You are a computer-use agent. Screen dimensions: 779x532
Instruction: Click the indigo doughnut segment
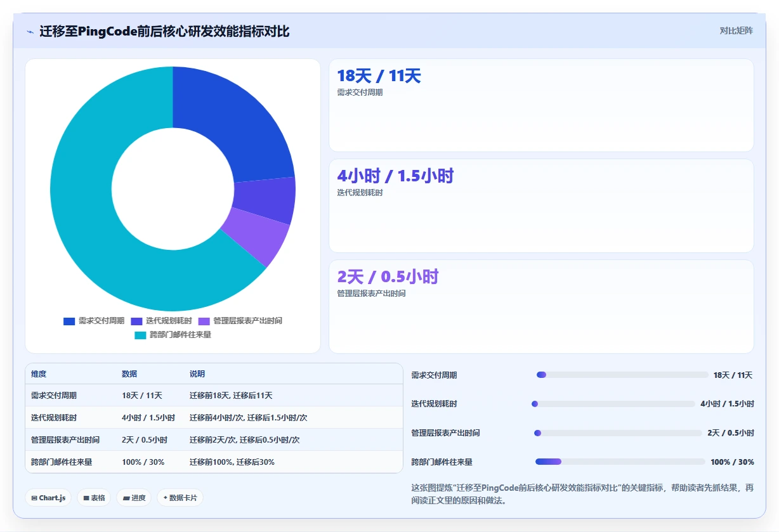pyautogui.click(x=265, y=199)
